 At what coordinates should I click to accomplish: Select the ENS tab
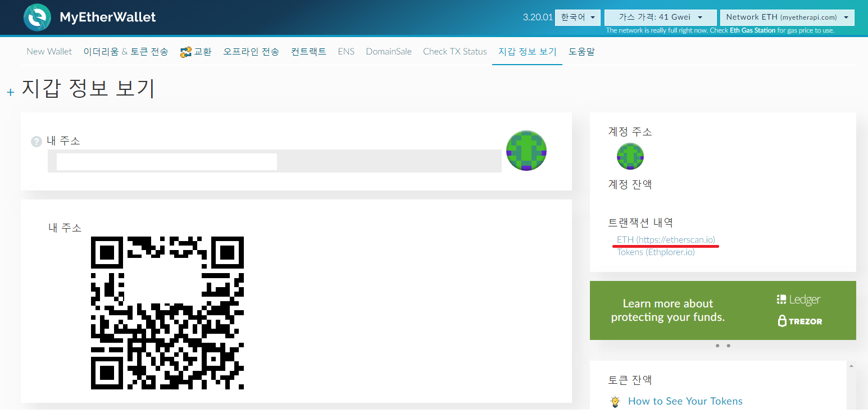(x=346, y=52)
